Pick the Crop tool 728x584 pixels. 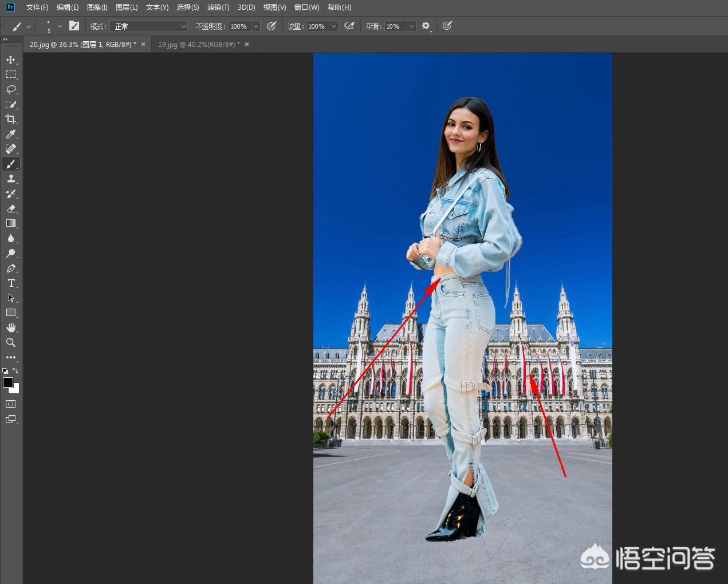(x=11, y=119)
